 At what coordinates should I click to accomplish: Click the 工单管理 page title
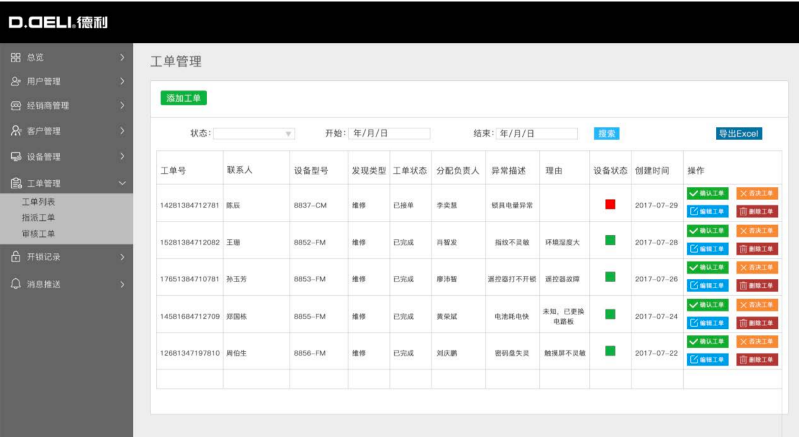click(x=176, y=62)
